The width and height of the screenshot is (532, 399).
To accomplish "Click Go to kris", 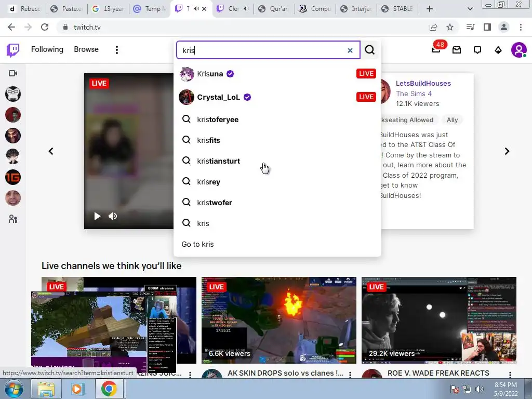I will pyautogui.click(x=197, y=244).
